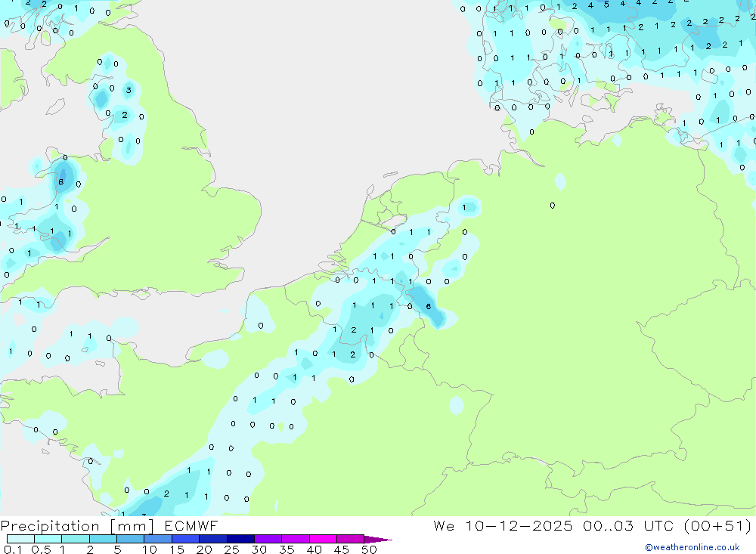Select the 45–50 mm legend swatch
The image size is (756, 554).
pyautogui.click(x=350, y=539)
